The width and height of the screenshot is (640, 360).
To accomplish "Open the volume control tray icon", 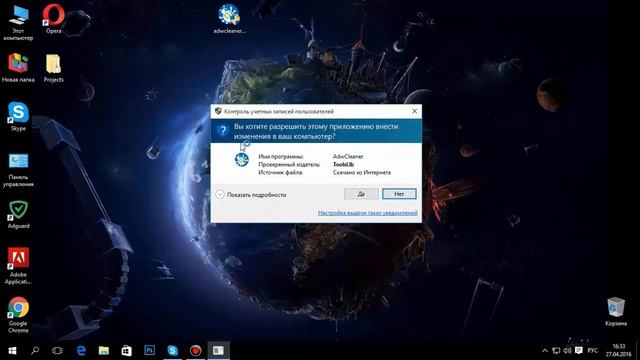I will coord(567,351).
